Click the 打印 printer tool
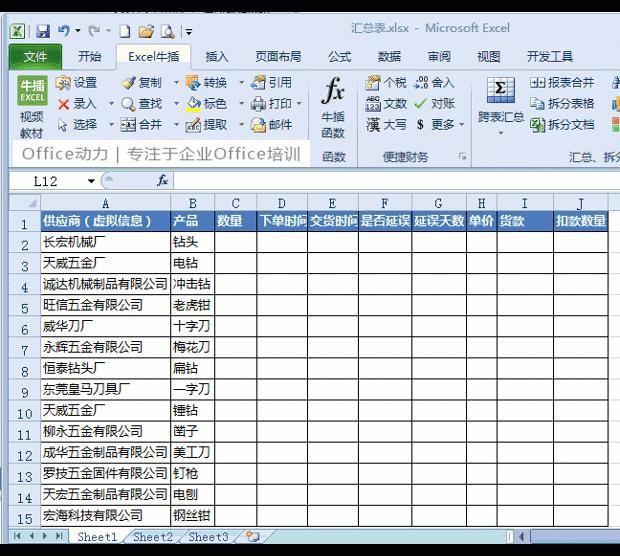This screenshot has width=620, height=556. click(272, 104)
